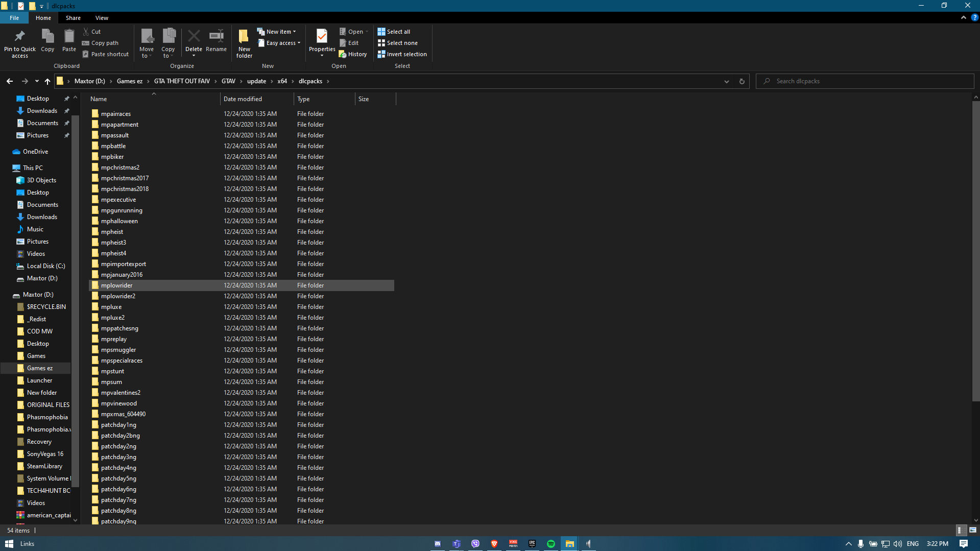Open the New item dropdown
The image size is (980, 551).
pyautogui.click(x=276, y=32)
